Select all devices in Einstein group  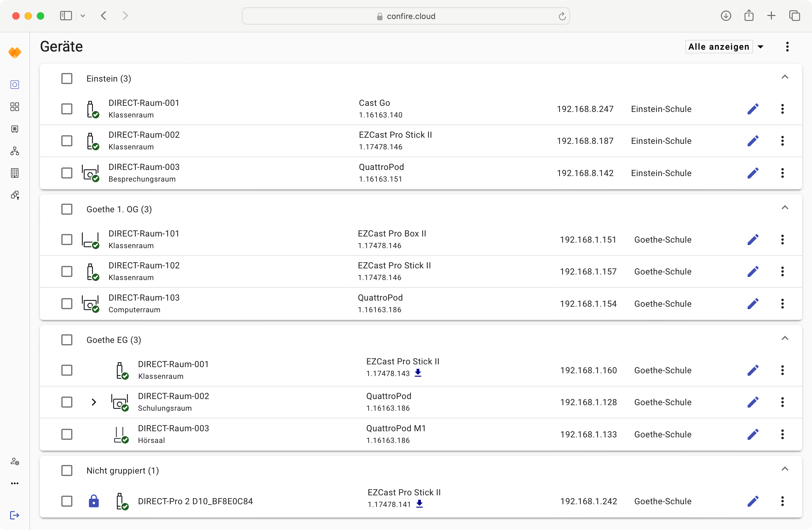[x=67, y=79]
